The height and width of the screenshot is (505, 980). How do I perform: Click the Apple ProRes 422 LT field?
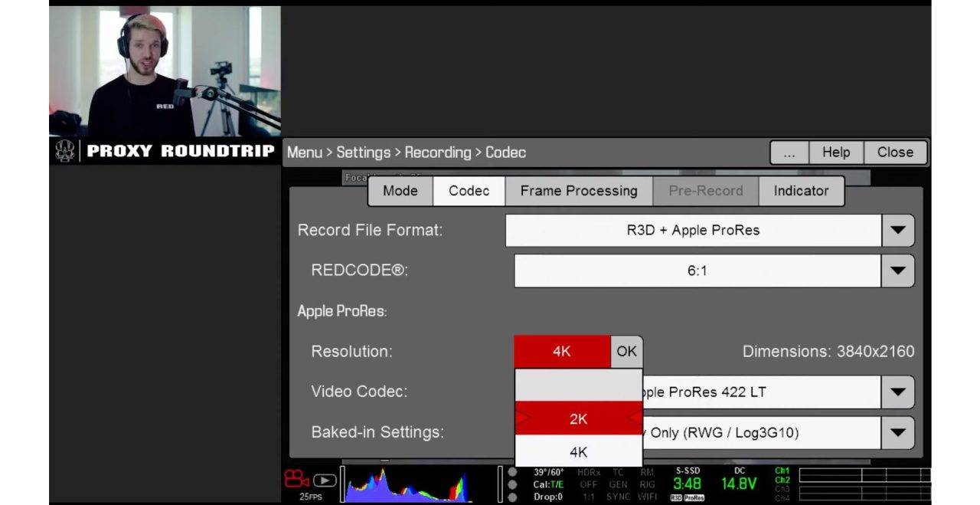[x=763, y=392]
